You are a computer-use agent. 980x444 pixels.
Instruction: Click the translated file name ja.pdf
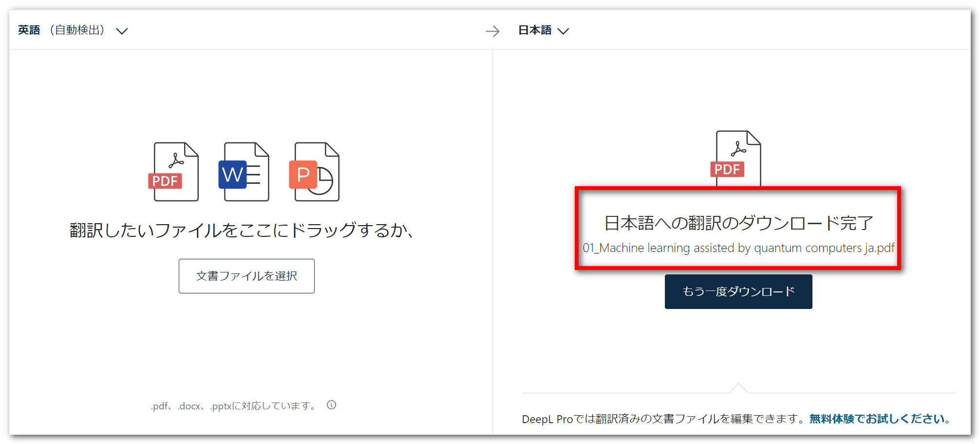click(738, 248)
